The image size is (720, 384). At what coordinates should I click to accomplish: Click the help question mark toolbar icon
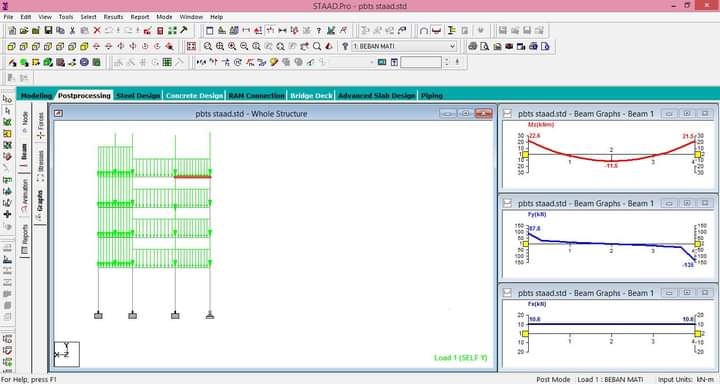click(319, 31)
